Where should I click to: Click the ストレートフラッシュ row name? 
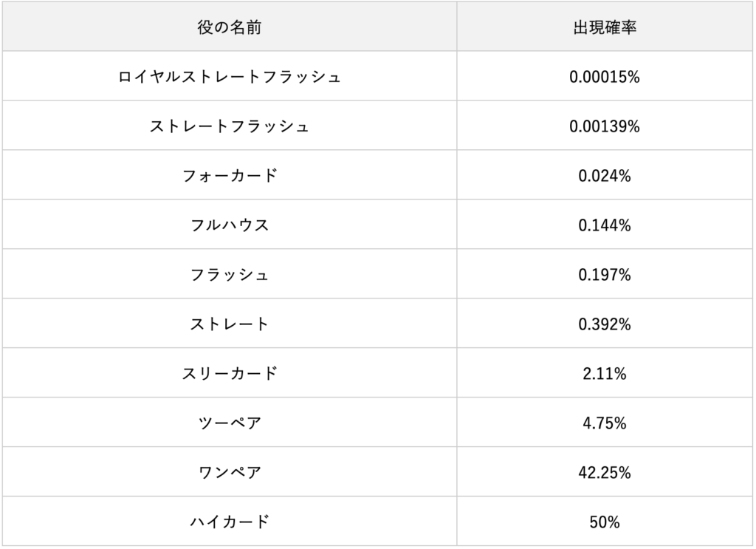tap(230, 126)
